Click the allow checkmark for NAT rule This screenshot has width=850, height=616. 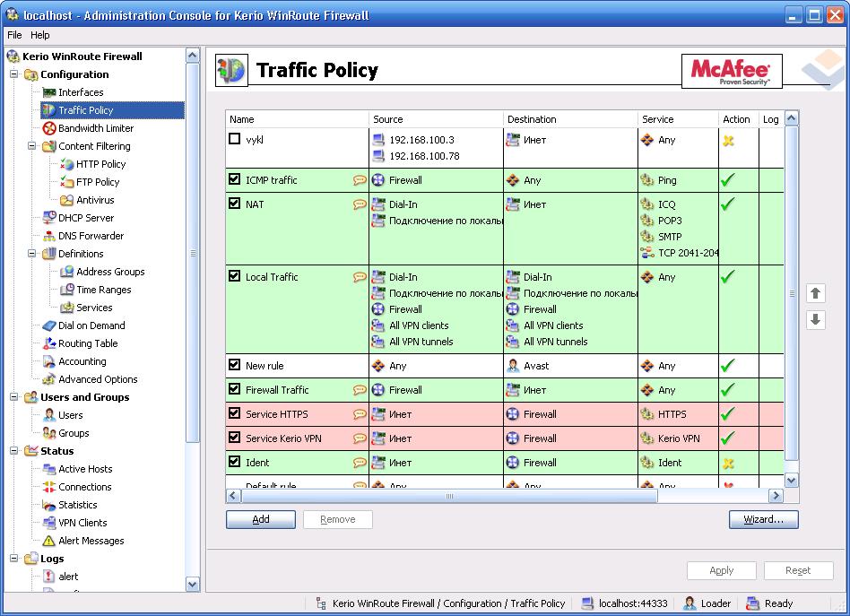pyautogui.click(x=728, y=204)
